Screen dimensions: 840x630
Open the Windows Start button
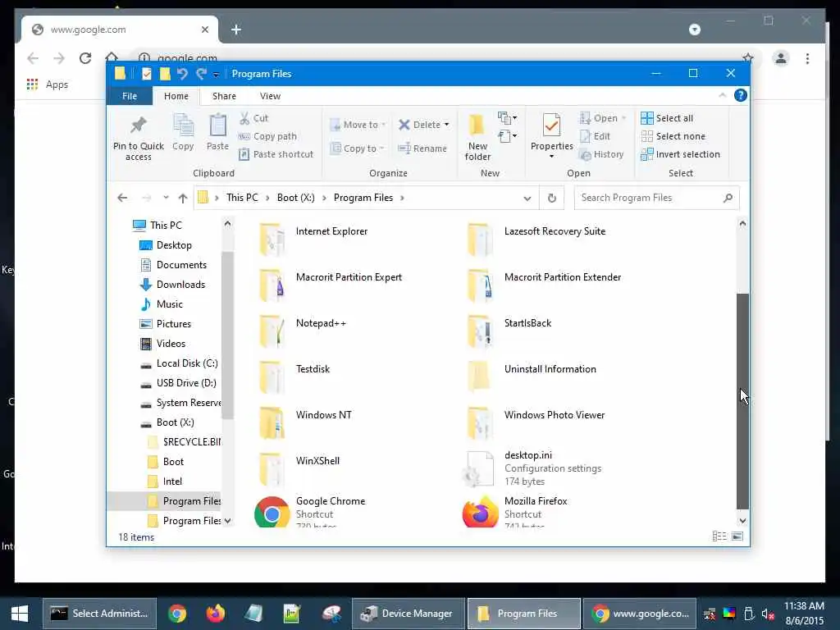click(x=21, y=614)
